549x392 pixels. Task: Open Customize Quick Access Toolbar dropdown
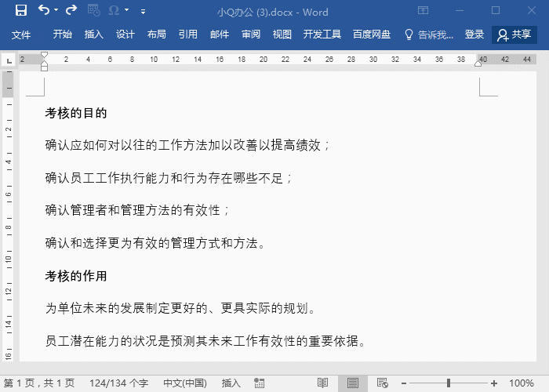pyautogui.click(x=143, y=12)
